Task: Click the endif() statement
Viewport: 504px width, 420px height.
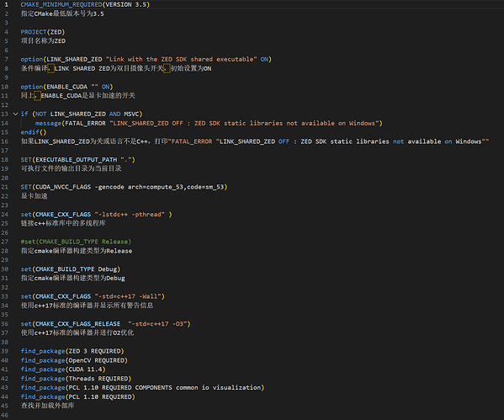Action: pos(34,132)
